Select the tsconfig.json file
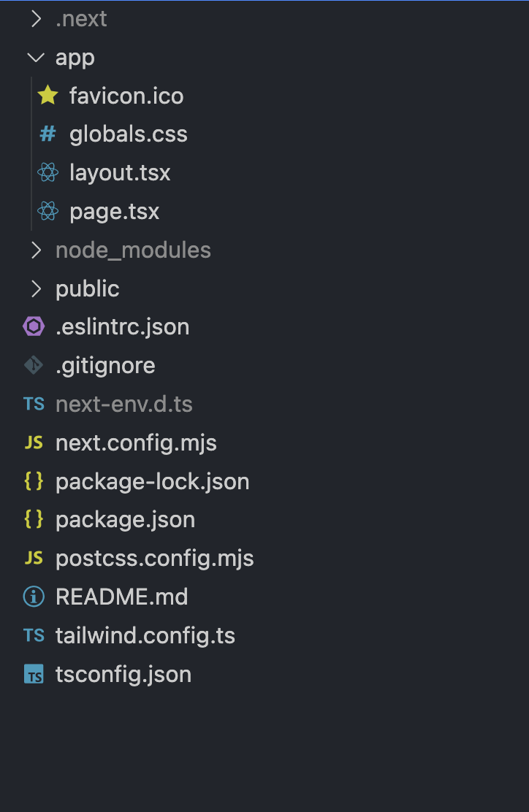The height and width of the screenshot is (812, 529). (123, 674)
